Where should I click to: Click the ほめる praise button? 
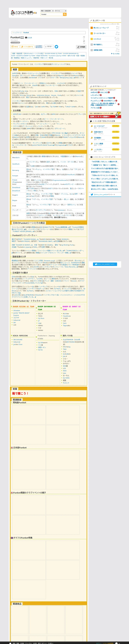click(15, 47)
